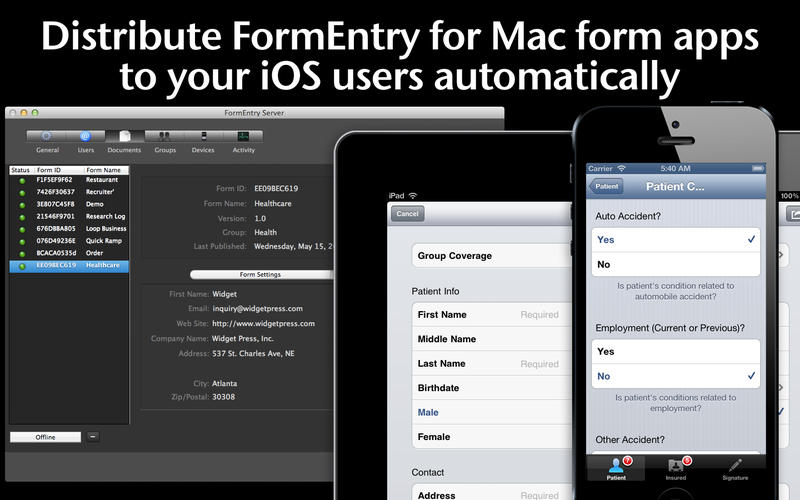Tap the Last Name field on iPad
800x500 pixels.
click(x=491, y=364)
